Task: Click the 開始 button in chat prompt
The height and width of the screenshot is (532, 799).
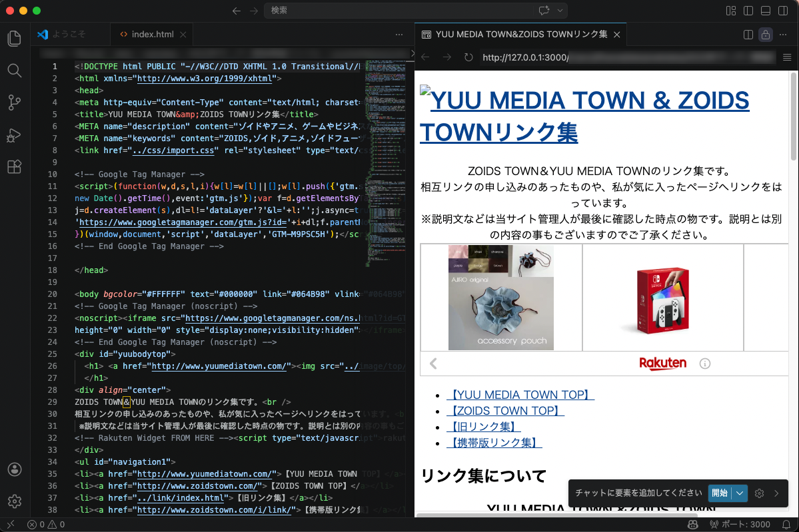Action: [x=720, y=493]
